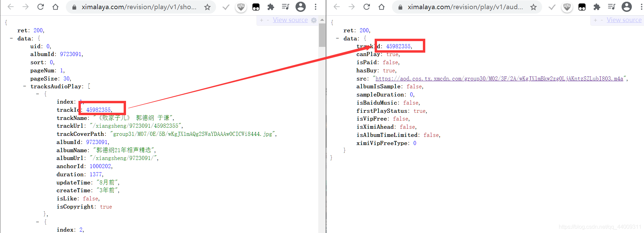Screen dimensions: 644x233
Task: Select the anchorId value 1000202
Action: pyautogui.click(x=100, y=166)
